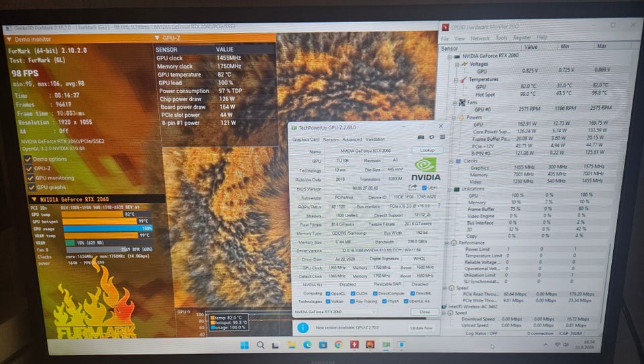
Task: Toggle the Ray Tracing checkbox in GPU-Z
Action: click(x=352, y=301)
